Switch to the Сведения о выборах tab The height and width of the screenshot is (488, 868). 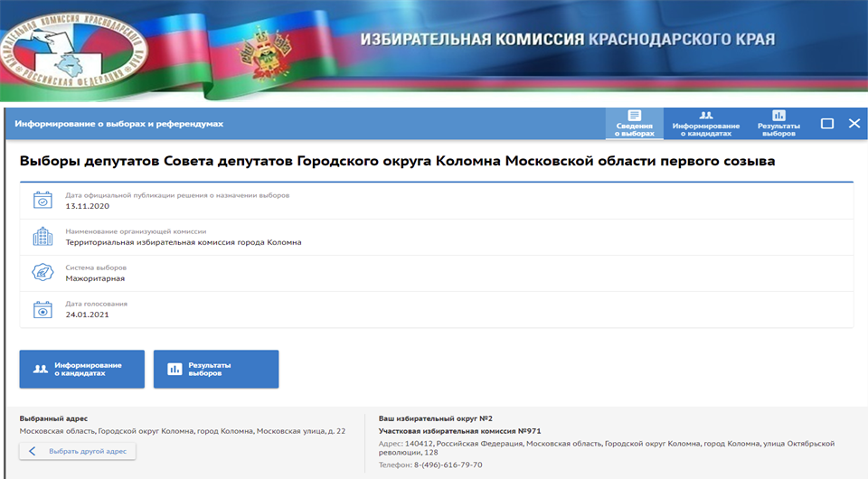(634, 124)
